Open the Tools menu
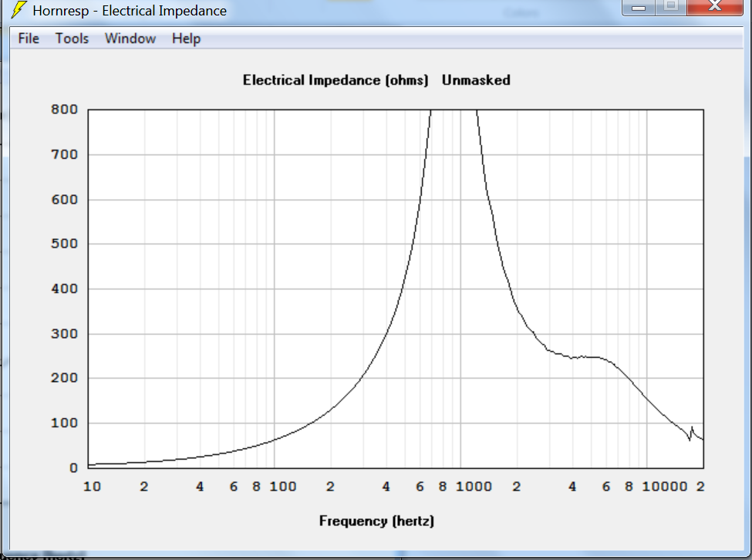 (72, 39)
